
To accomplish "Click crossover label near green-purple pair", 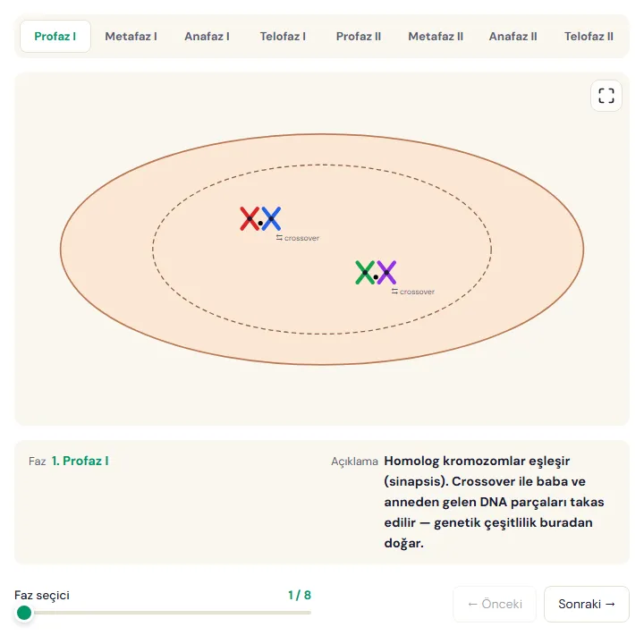I will click(412, 292).
